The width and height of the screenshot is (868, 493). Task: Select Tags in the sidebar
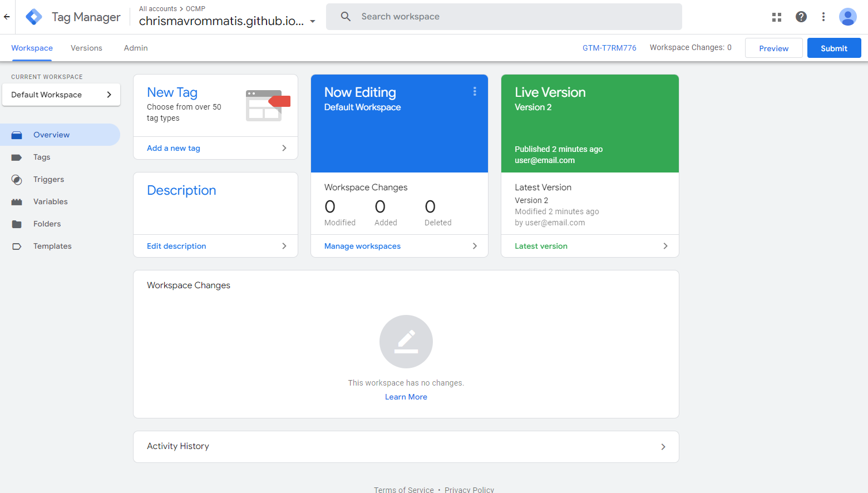coord(60,157)
